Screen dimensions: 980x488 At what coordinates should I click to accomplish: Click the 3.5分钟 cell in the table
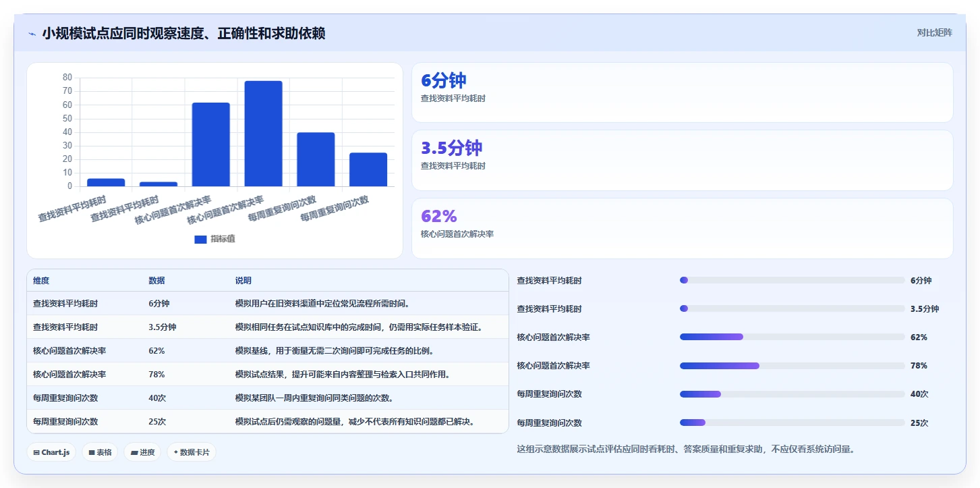point(163,327)
